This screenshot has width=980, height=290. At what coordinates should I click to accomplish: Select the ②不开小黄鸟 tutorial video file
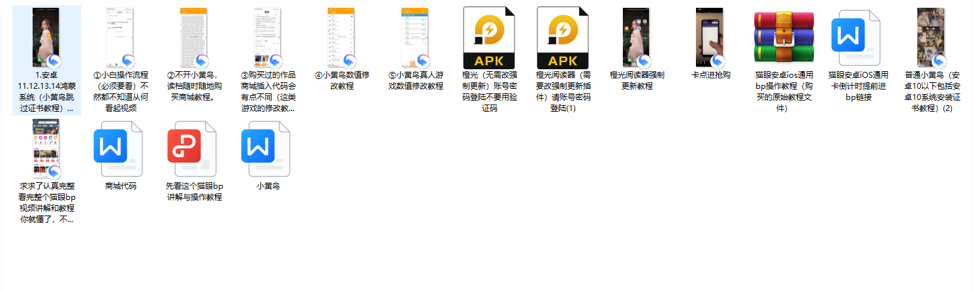pyautogui.click(x=194, y=37)
